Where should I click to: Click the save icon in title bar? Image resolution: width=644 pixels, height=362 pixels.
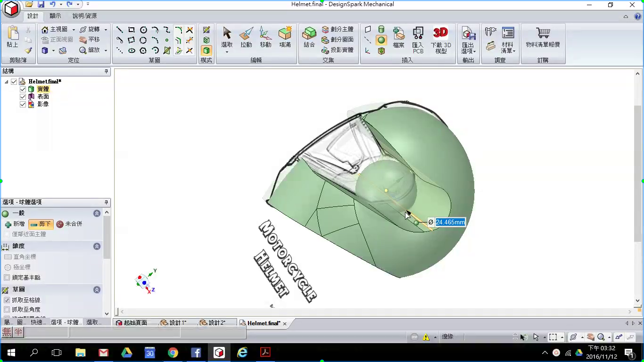click(x=41, y=4)
